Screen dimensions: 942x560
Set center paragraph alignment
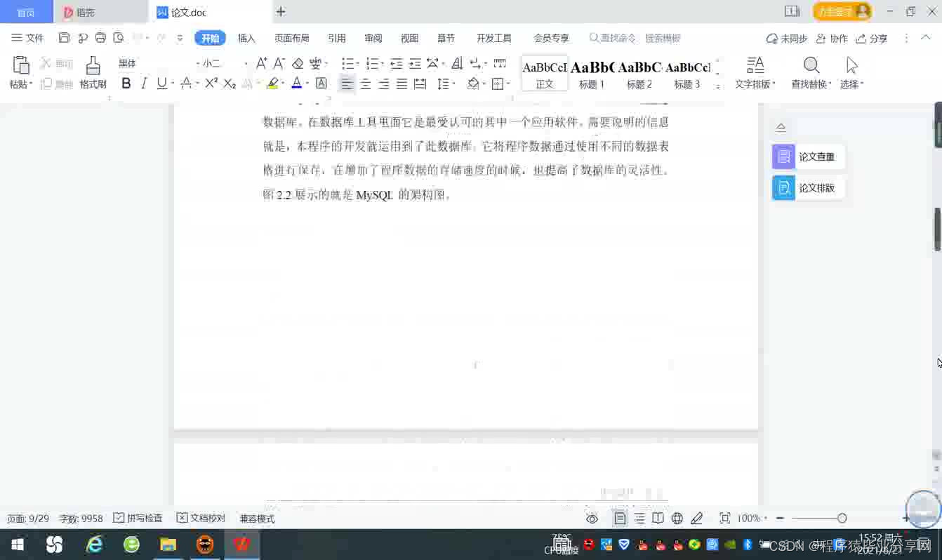[365, 84]
